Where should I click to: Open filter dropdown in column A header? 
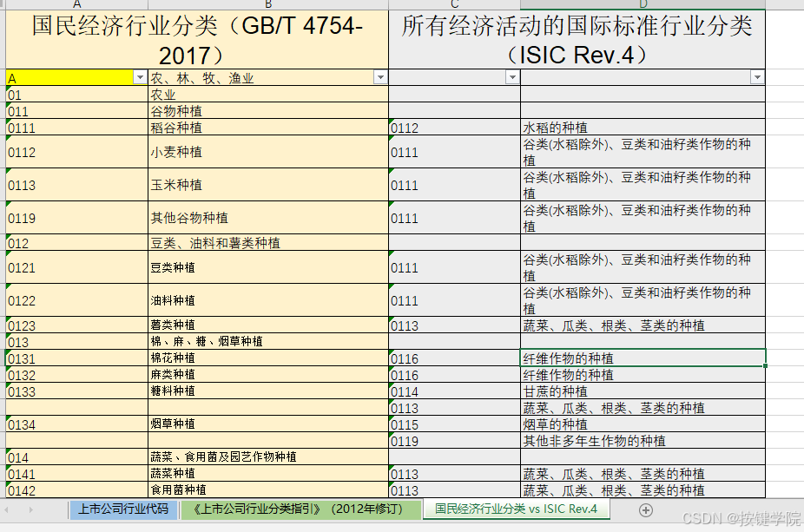(140, 77)
